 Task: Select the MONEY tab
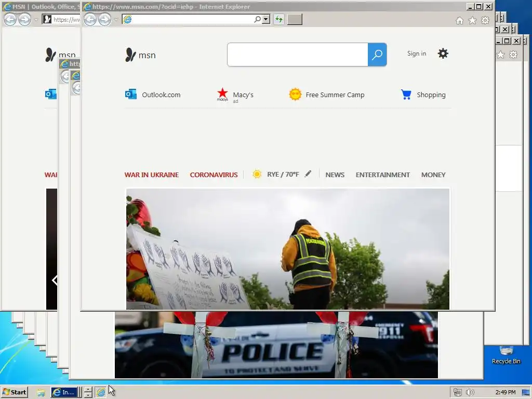tap(433, 175)
